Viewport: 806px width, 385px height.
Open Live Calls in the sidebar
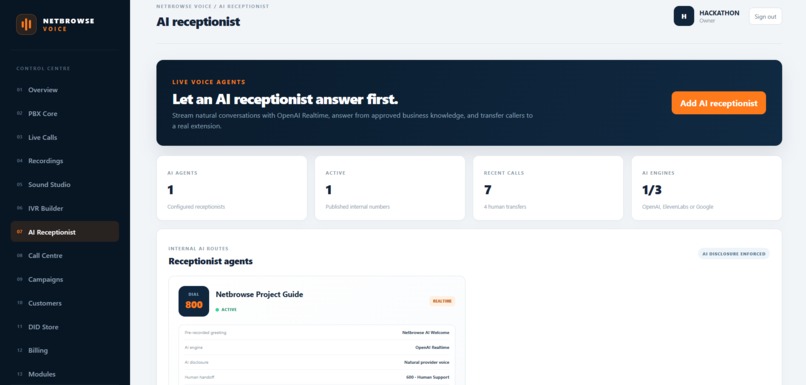pos(65,137)
